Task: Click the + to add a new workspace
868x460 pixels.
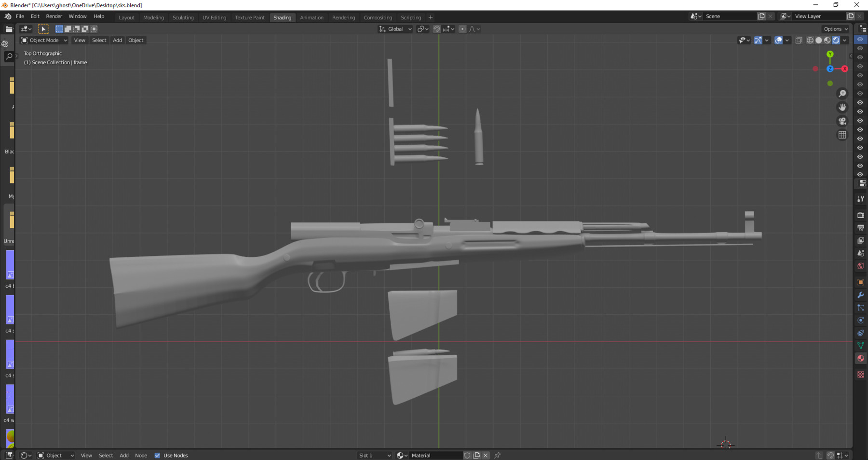Action: click(430, 17)
